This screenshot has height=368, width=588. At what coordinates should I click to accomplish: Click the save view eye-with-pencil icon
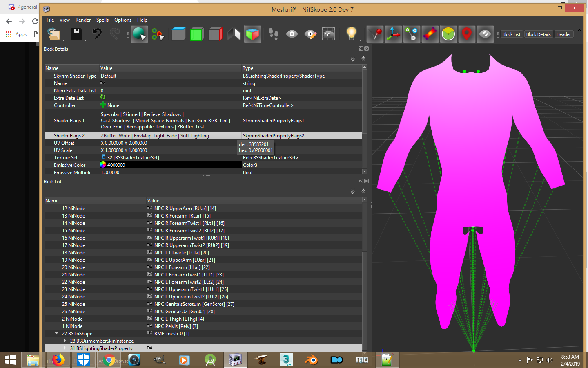pyautogui.click(x=310, y=34)
